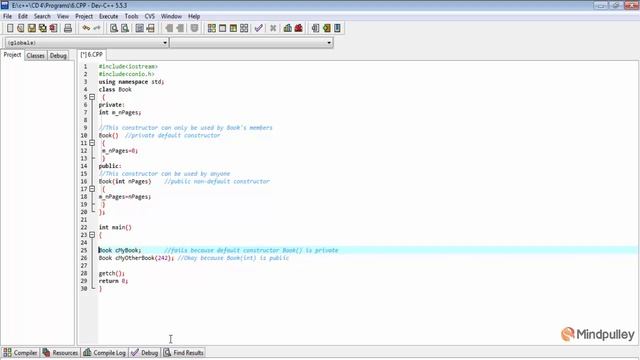Click the Replace magnifier icon
Viewport: 640px width, 360px height.
125,28
